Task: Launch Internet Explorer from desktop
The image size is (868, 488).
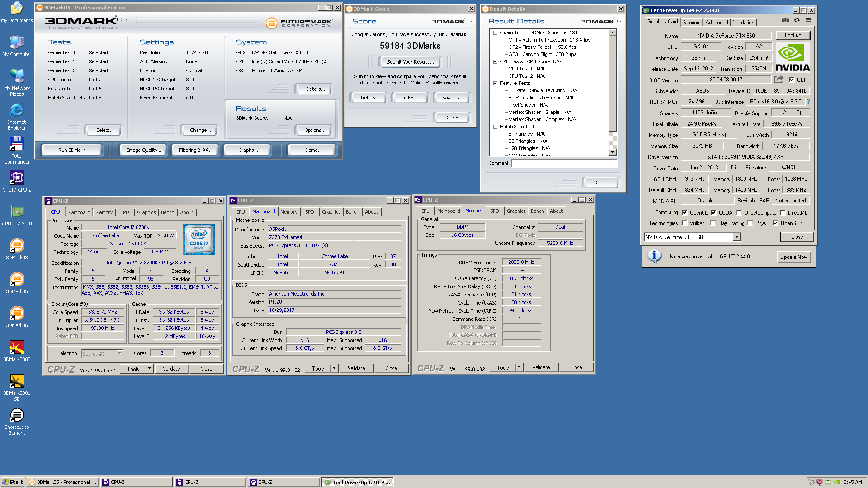Action: 17,117
